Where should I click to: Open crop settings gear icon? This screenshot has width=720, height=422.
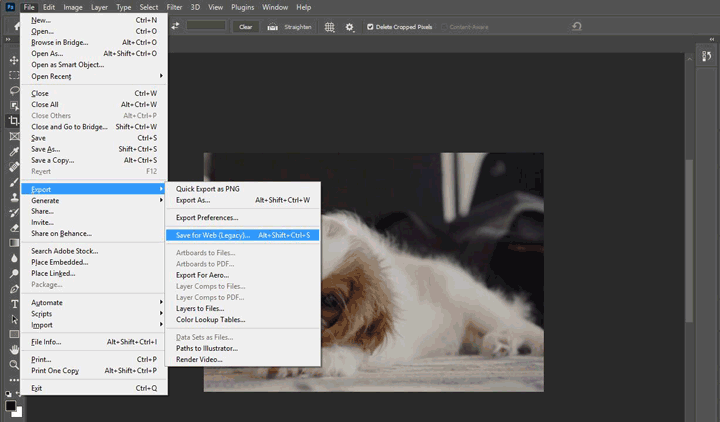349,27
